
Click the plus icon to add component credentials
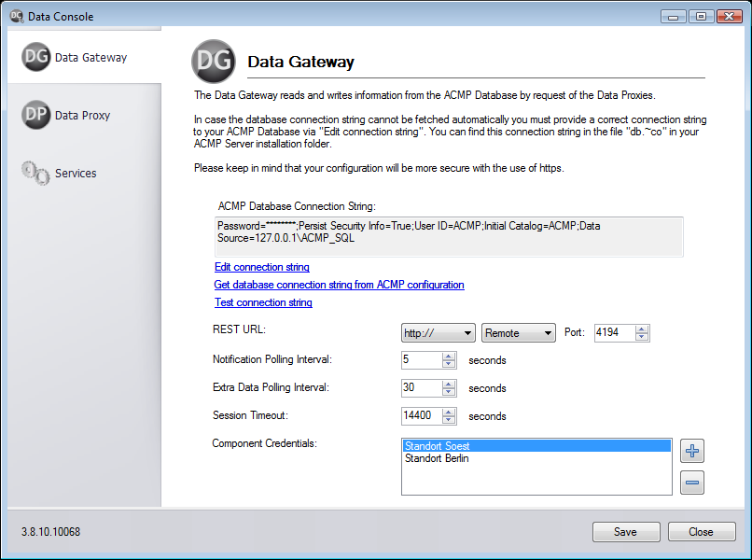(692, 452)
